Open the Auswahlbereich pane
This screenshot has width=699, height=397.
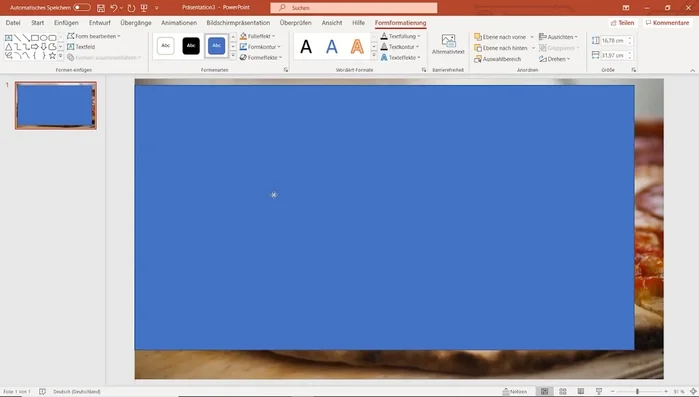[x=498, y=59]
